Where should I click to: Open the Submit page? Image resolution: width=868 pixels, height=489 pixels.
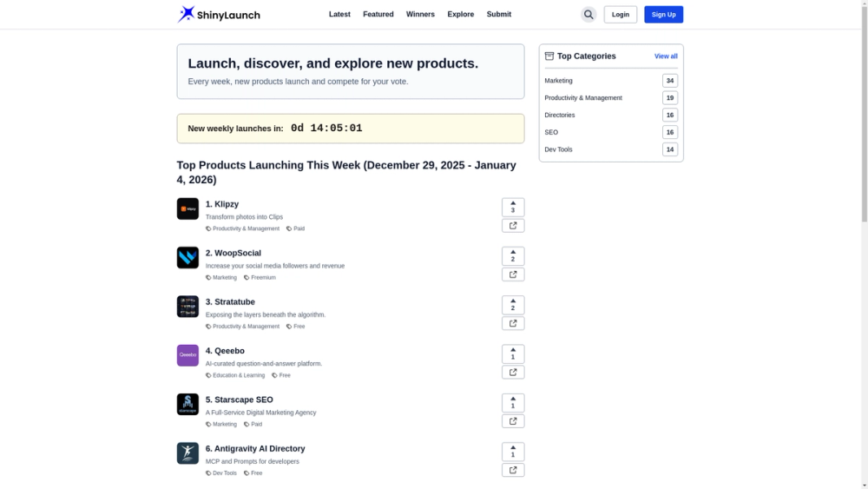pyautogui.click(x=499, y=15)
